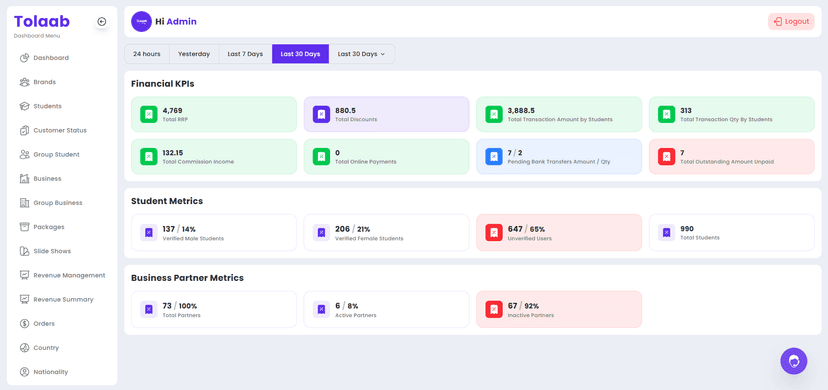The image size is (828, 390).
Task: Click the Customer Status icon
Action: coord(24,130)
